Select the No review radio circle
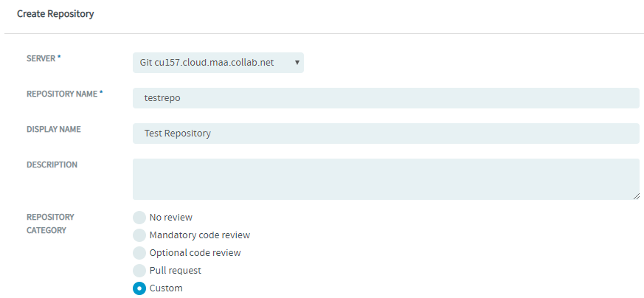644x298 pixels. tap(139, 218)
